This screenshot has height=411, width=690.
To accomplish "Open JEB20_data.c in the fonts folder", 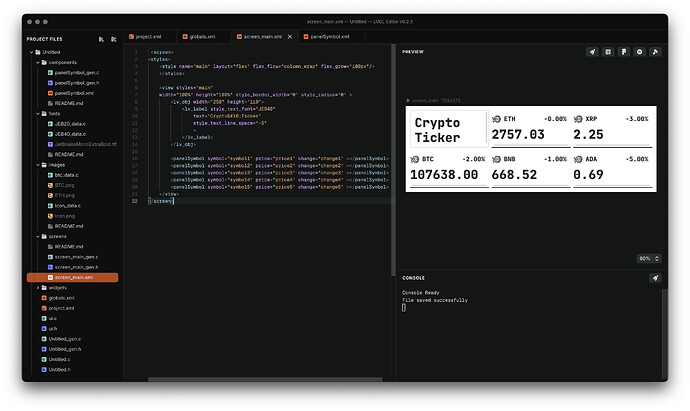I will point(70,124).
